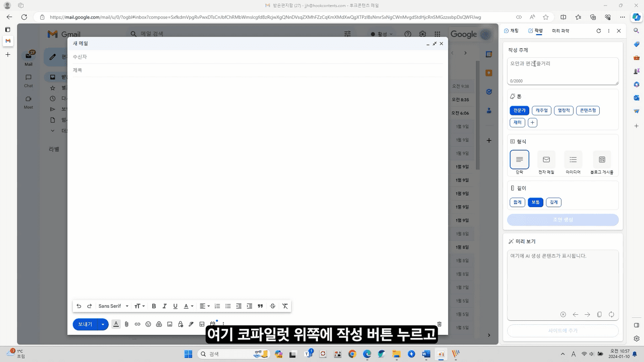
Task: Toggle confidential mode in compose toolbar
Action: pos(180,324)
